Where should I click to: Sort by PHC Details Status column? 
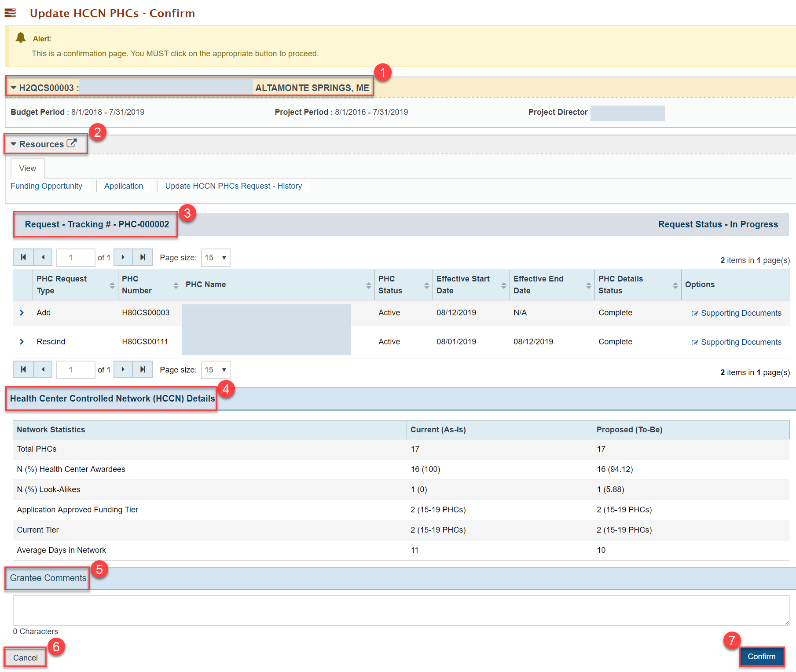pyautogui.click(x=675, y=285)
